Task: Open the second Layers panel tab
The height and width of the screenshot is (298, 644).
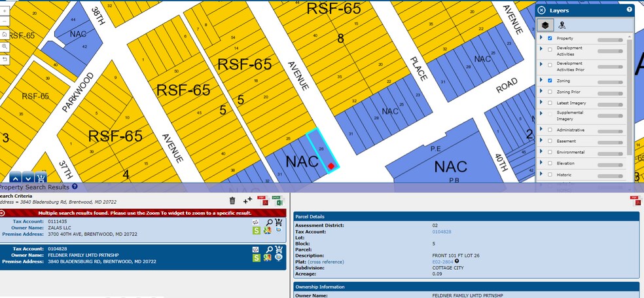Action: (x=562, y=25)
